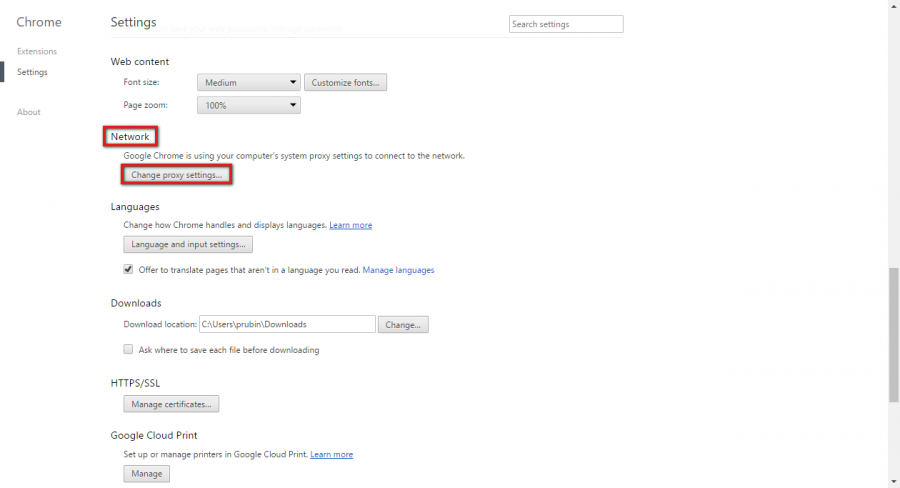Open the Manage languages link

tap(398, 270)
